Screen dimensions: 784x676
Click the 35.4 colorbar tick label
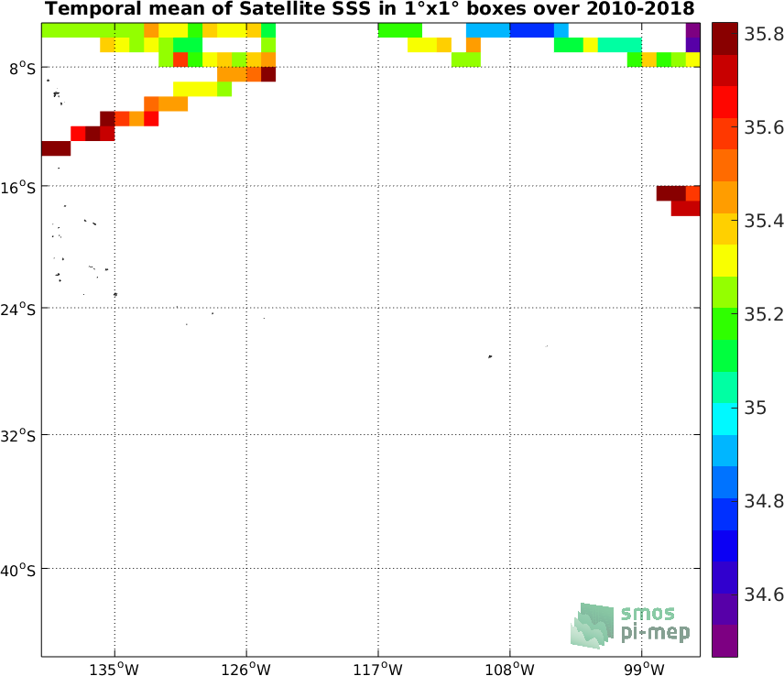click(x=764, y=221)
